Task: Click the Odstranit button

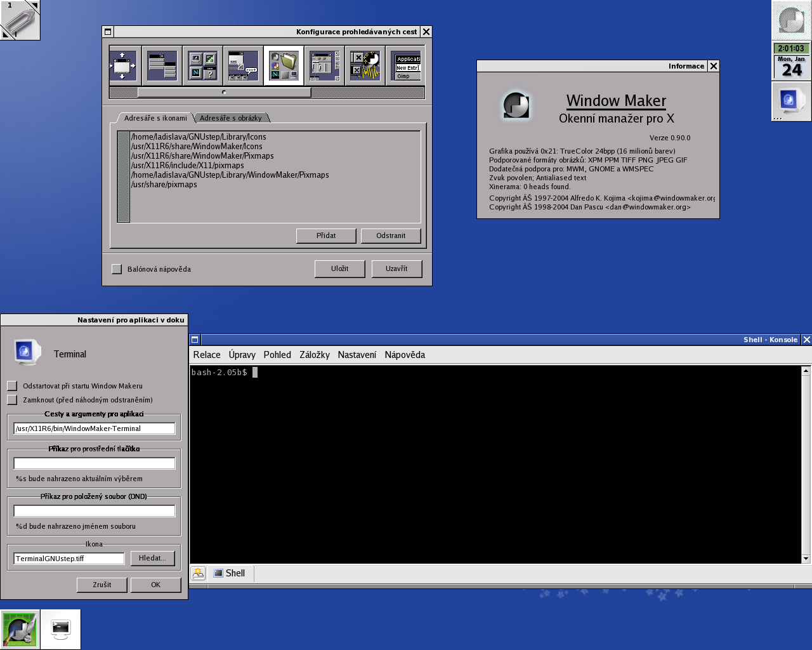Action: (x=391, y=235)
